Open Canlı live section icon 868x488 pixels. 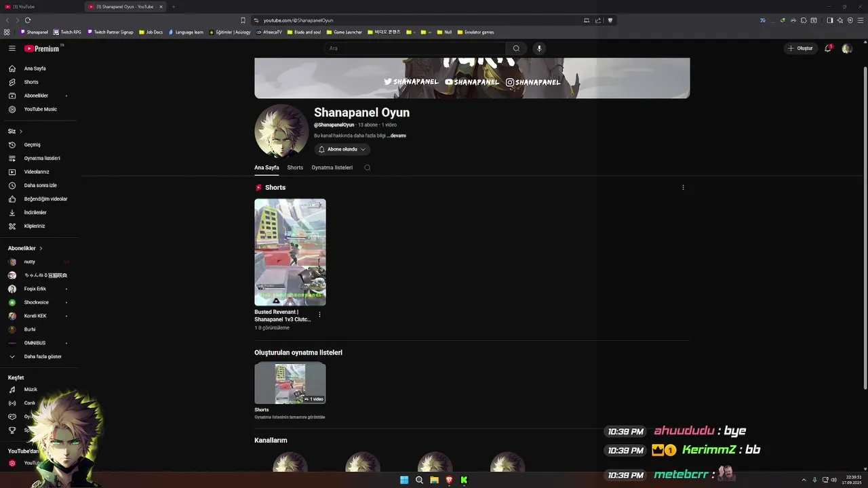tap(12, 403)
